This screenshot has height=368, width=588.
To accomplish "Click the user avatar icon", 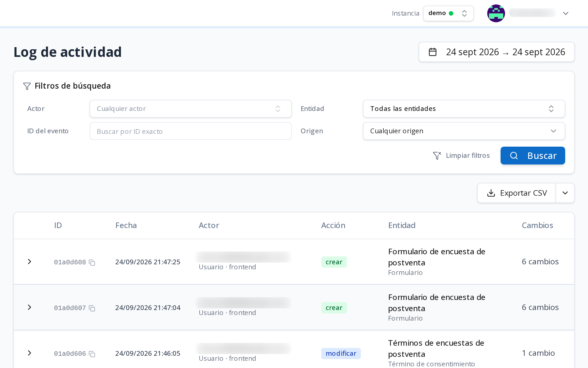I will [496, 13].
